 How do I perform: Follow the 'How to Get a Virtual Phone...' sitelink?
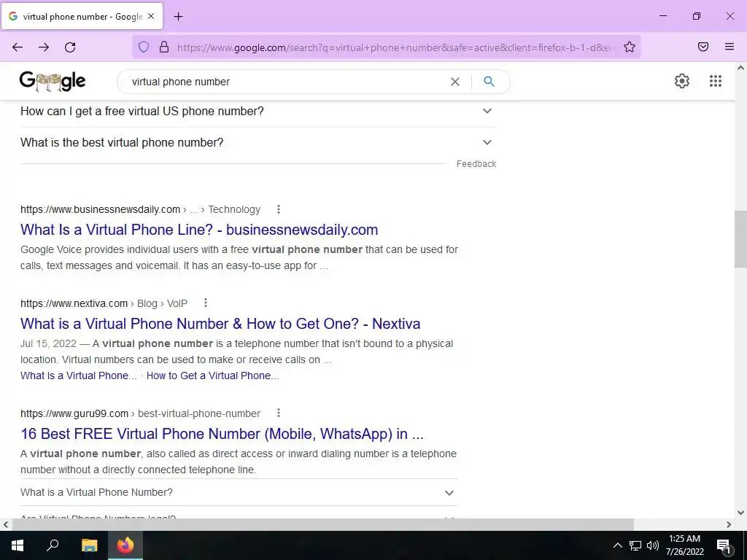pos(213,376)
